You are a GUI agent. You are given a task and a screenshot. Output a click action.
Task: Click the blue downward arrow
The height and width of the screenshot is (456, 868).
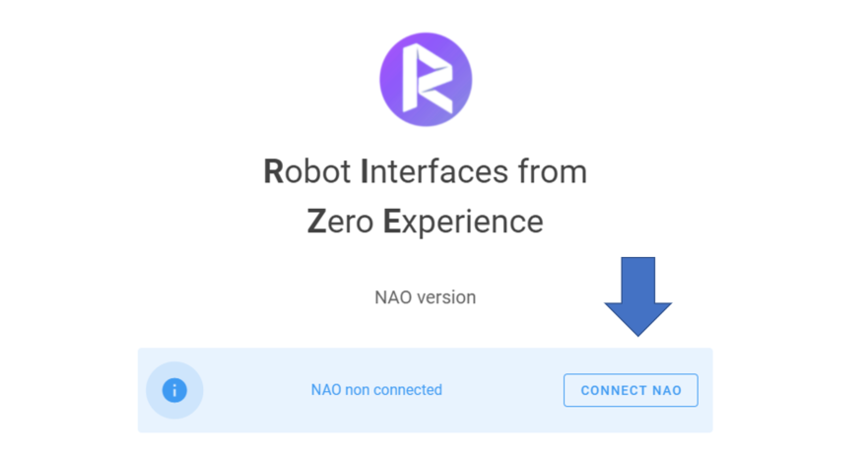pyautogui.click(x=638, y=296)
